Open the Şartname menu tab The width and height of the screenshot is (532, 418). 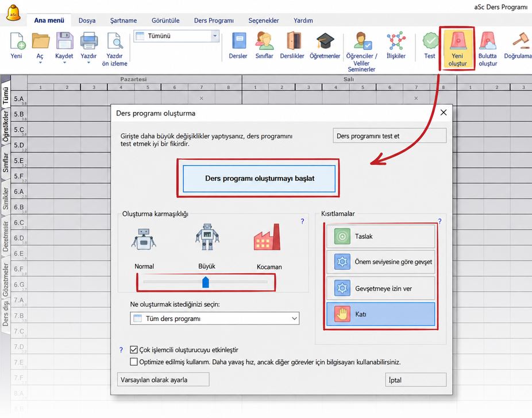(124, 20)
